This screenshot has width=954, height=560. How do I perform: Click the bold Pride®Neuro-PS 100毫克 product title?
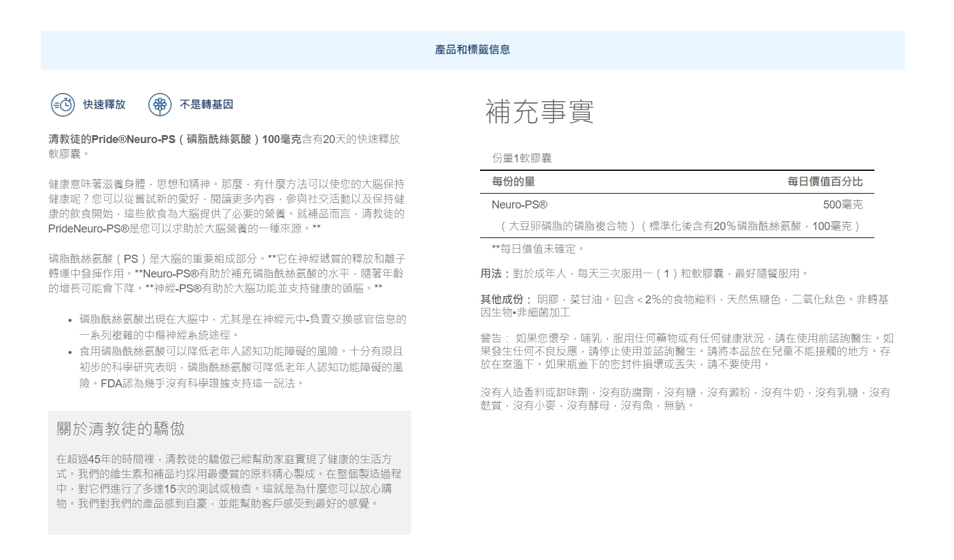coord(175,139)
